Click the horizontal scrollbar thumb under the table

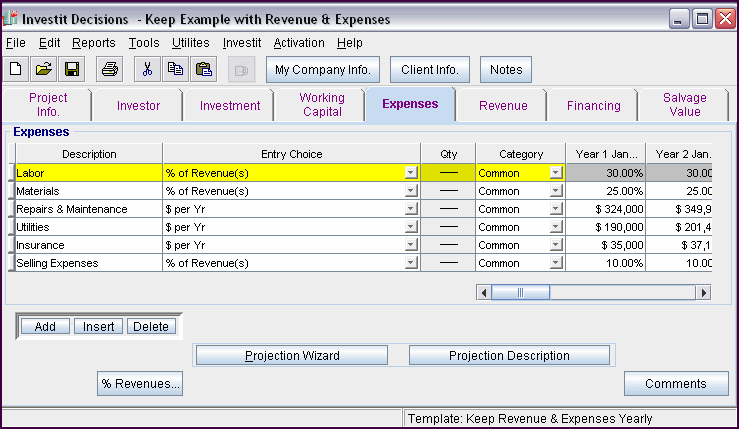click(x=520, y=293)
